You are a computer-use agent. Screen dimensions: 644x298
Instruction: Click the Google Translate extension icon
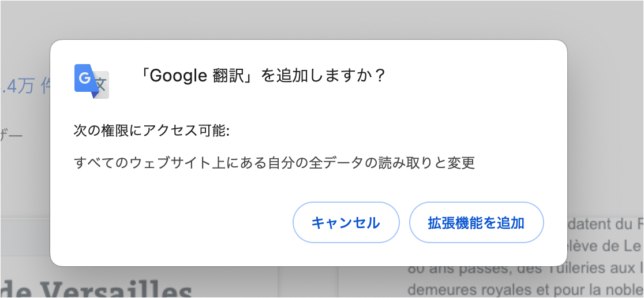pos(92,81)
